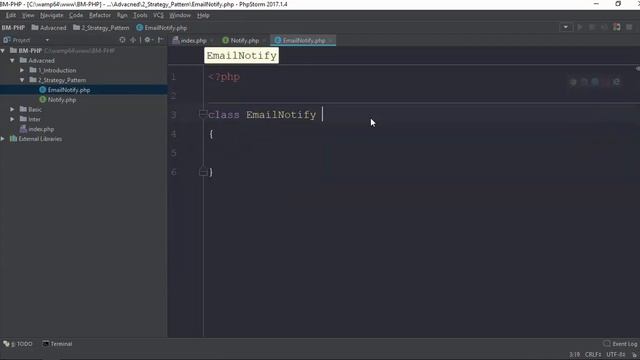Open the Run menu

pos(122,16)
